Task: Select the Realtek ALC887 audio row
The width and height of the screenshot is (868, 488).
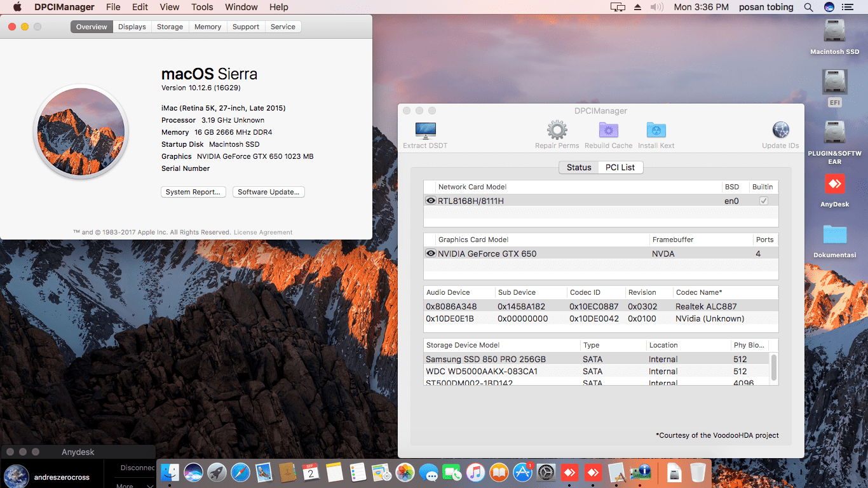Action: [600, 306]
